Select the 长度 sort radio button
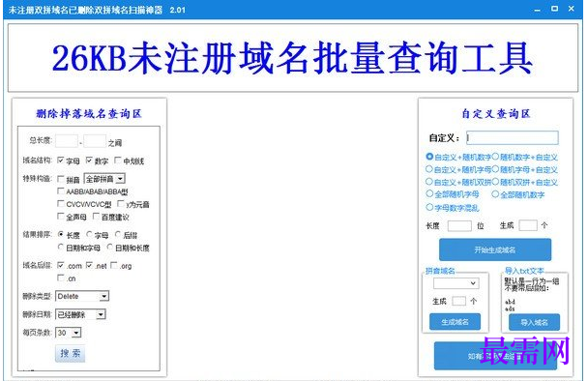 click(60, 234)
